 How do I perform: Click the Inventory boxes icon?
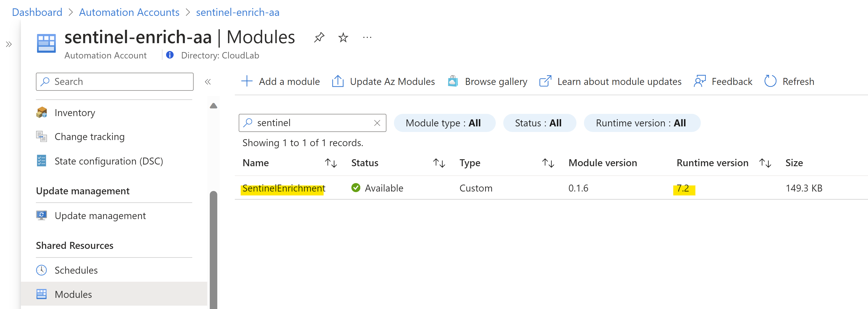[41, 112]
